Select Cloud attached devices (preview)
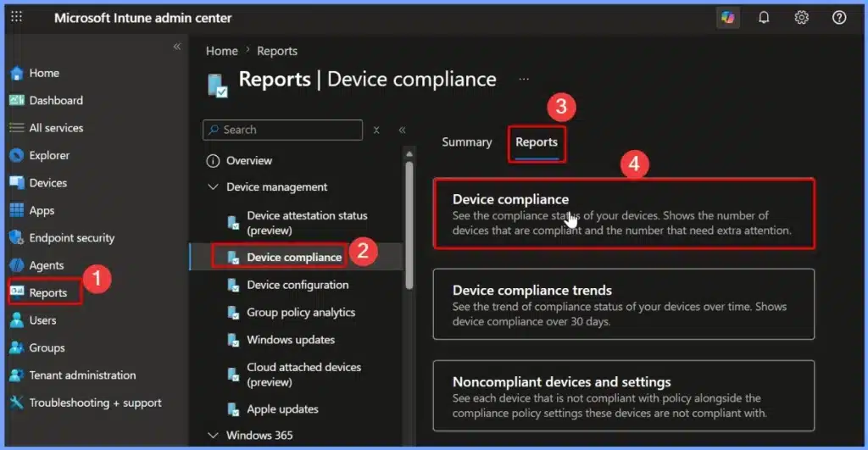The image size is (868, 450). pos(304,375)
